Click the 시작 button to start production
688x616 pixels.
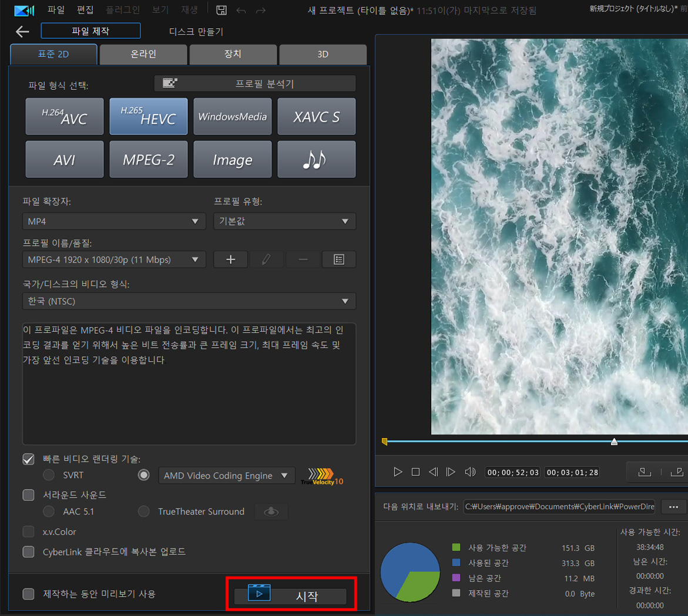tap(290, 596)
